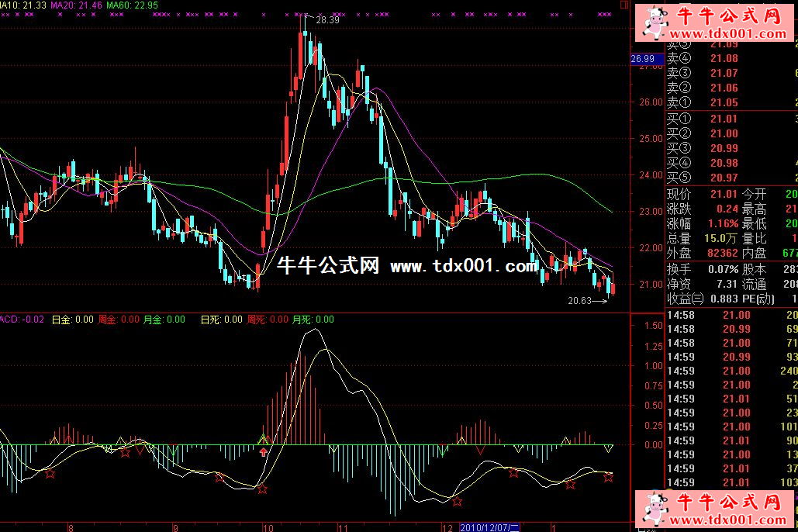Select the 买③ 20.99 bid row

(x=732, y=149)
